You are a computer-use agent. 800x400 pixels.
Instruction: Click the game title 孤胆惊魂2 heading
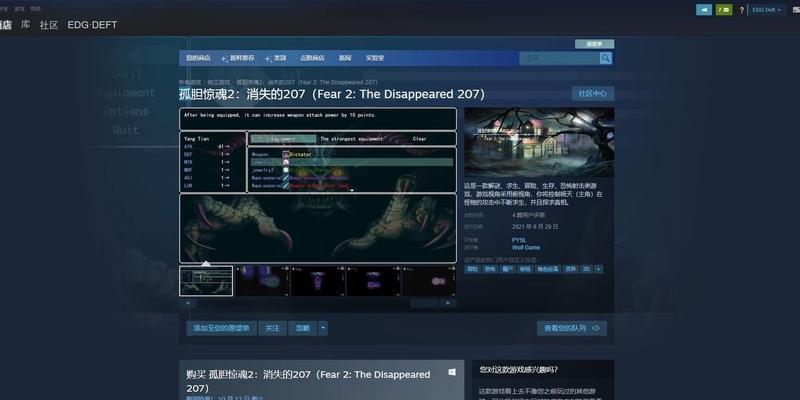[x=332, y=94]
